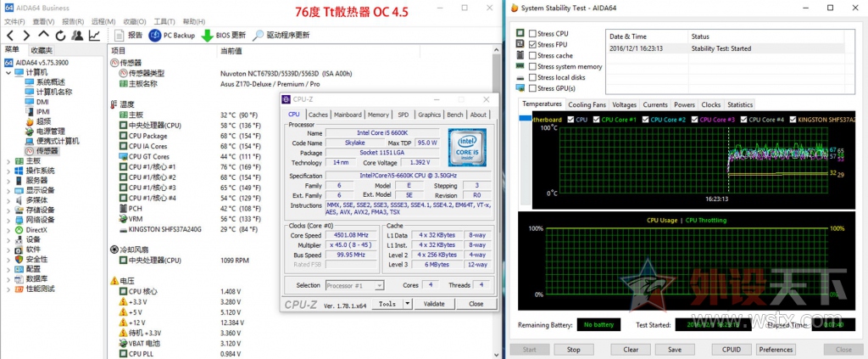Select the IPMI tree entry
Screen dimensions: 868x359
point(43,111)
